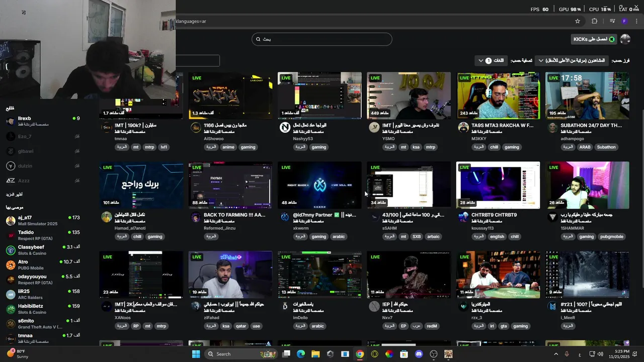Open the viewers sort-by dropdown
The height and width of the screenshot is (362, 644).
[572, 60]
